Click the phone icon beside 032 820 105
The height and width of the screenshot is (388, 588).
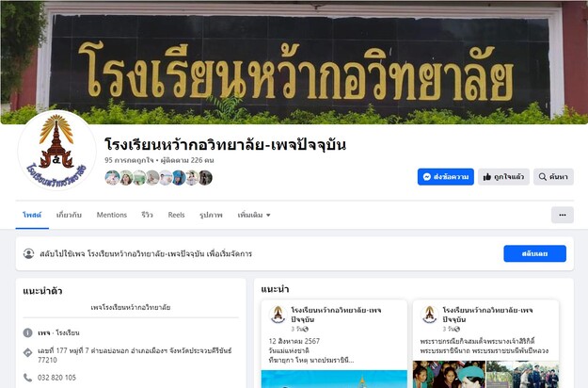coord(27,377)
